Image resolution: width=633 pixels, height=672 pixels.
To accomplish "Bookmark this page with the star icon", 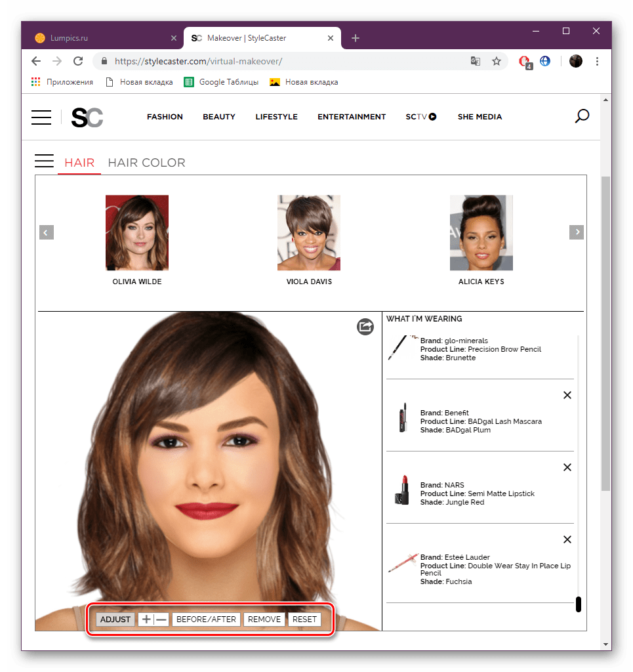I will pos(497,61).
